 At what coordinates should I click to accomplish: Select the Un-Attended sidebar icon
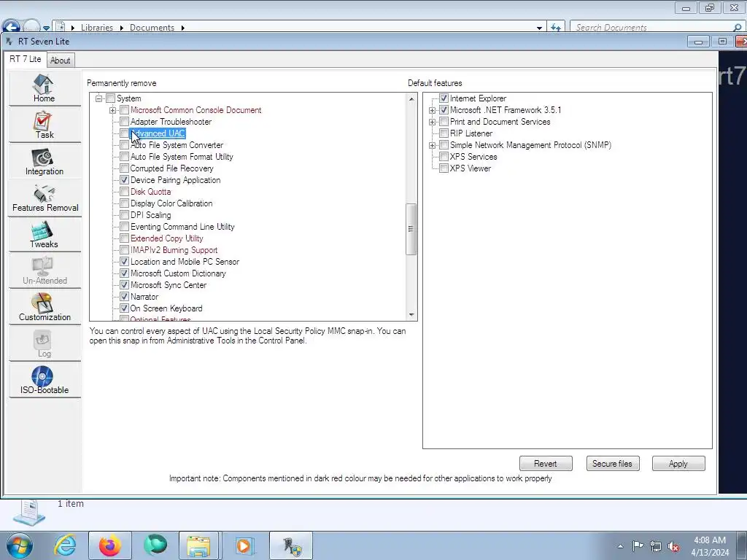pyautogui.click(x=44, y=271)
